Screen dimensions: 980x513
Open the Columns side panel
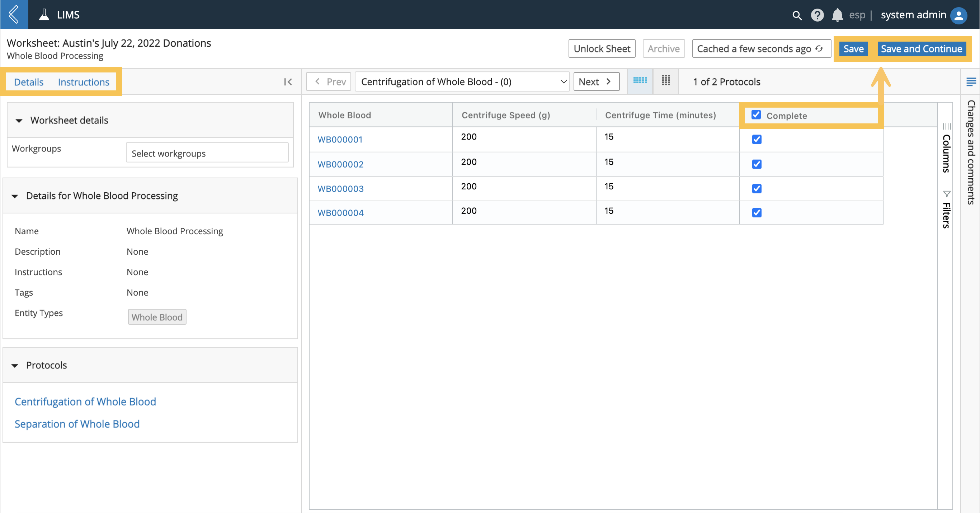[x=947, y=149]
